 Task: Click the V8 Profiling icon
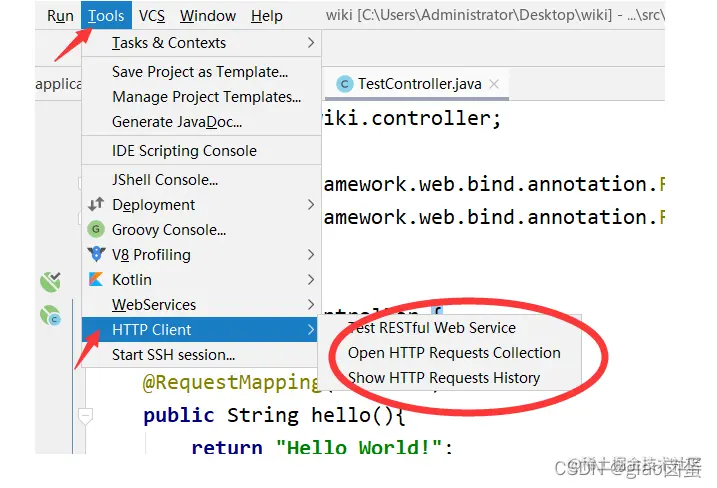96,254
